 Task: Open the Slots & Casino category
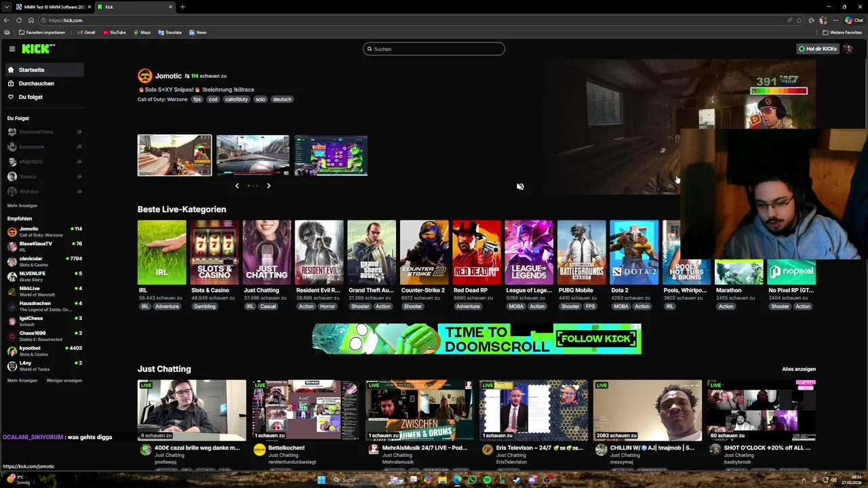[x=214, y=252]
